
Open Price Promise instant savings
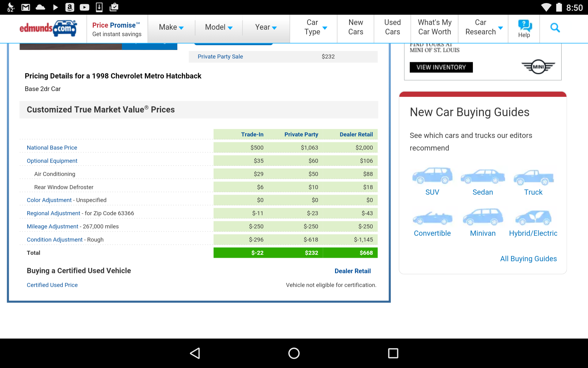pyautogui.click(x=117, y=29)
